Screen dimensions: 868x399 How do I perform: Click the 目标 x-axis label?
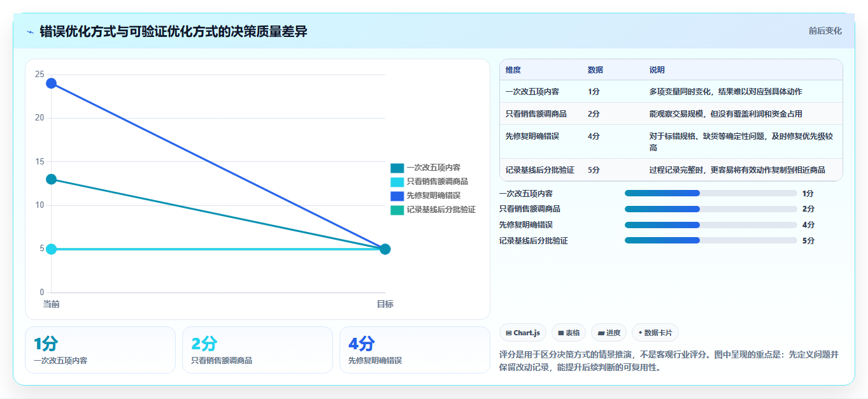click(x=385, y=304)
